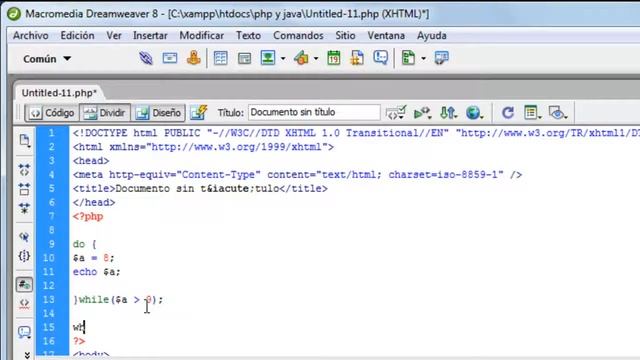The image size is (640, 360).
Task: Insert Date using the calendar icon
Action: click(333, 58)
